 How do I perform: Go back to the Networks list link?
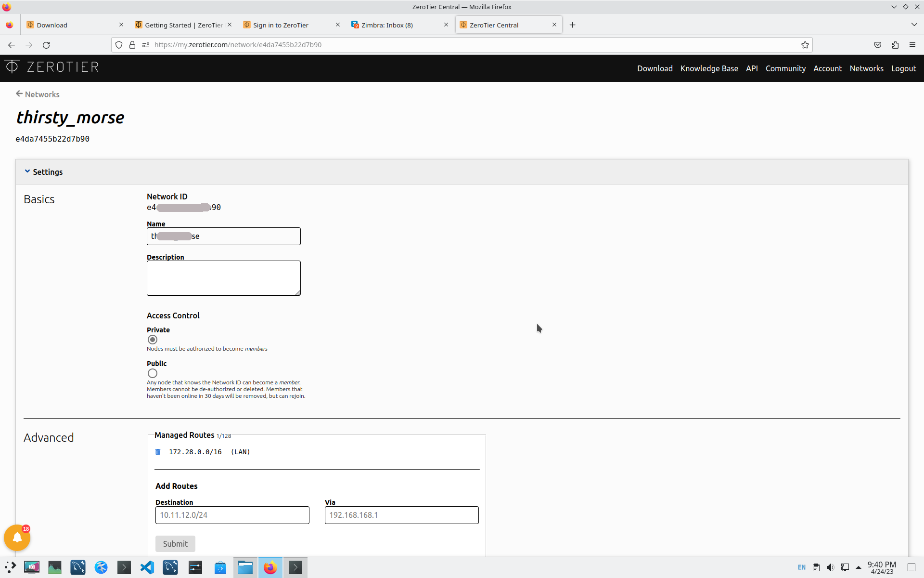38,94
